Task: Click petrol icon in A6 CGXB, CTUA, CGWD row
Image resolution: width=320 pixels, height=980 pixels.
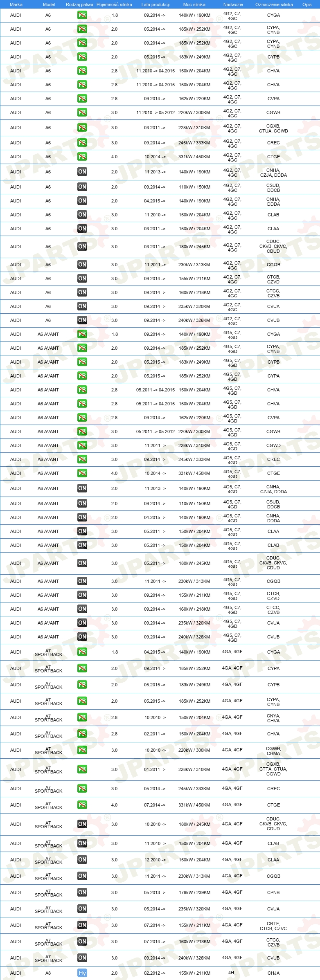Action: click(82, 128)
